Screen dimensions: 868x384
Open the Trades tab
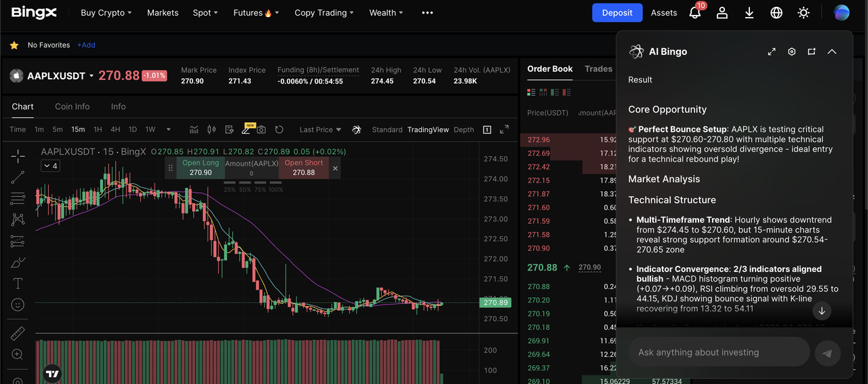click(598, 69)
